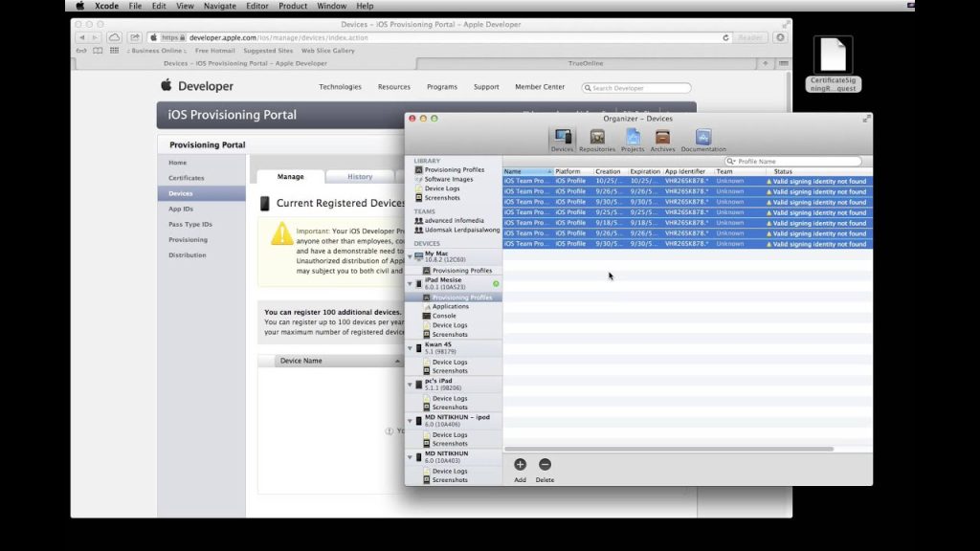Click Safari's back navigation button
This screenshot has height=551, width=980.
82,37
